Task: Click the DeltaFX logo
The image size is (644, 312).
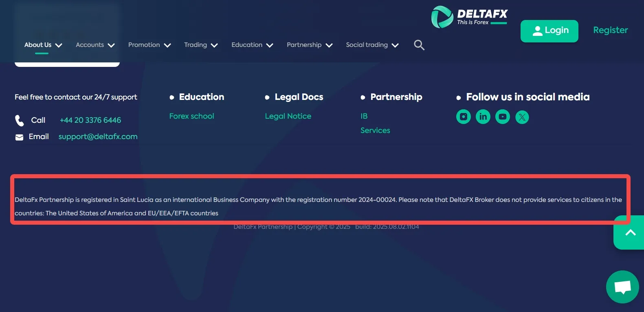Action: [469, 17]
